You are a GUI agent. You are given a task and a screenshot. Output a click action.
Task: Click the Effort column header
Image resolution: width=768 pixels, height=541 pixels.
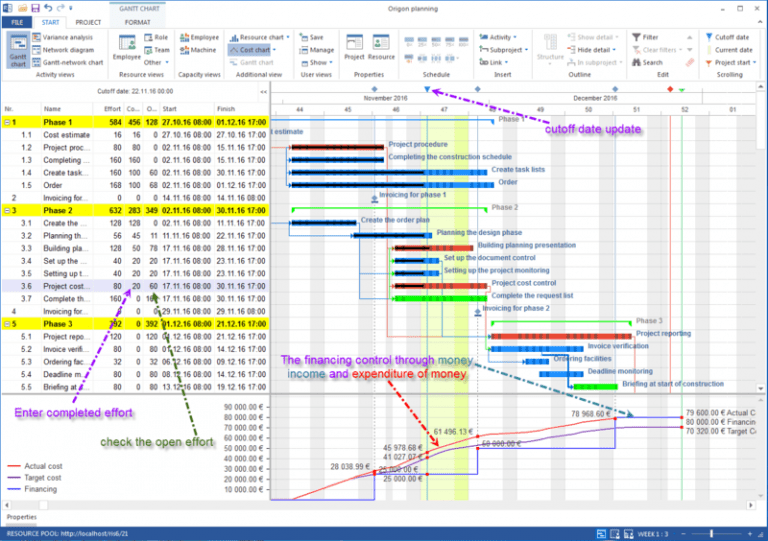coord(113,109)
